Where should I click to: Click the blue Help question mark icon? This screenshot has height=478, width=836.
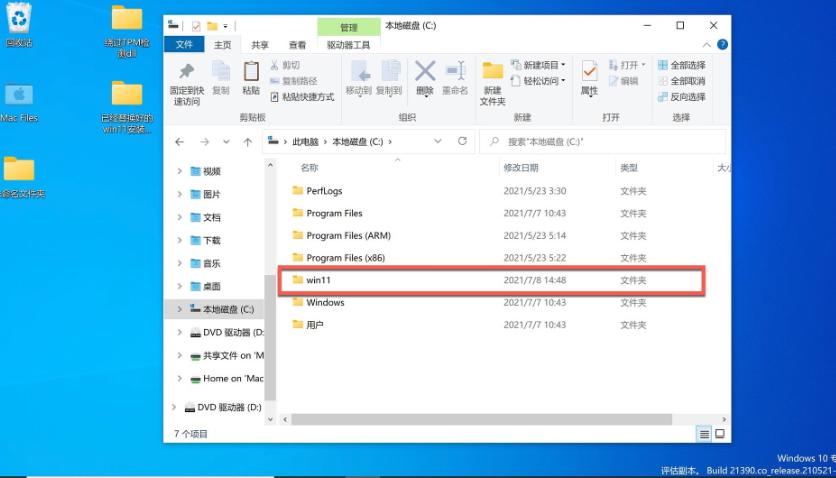[x=722, y=45]
